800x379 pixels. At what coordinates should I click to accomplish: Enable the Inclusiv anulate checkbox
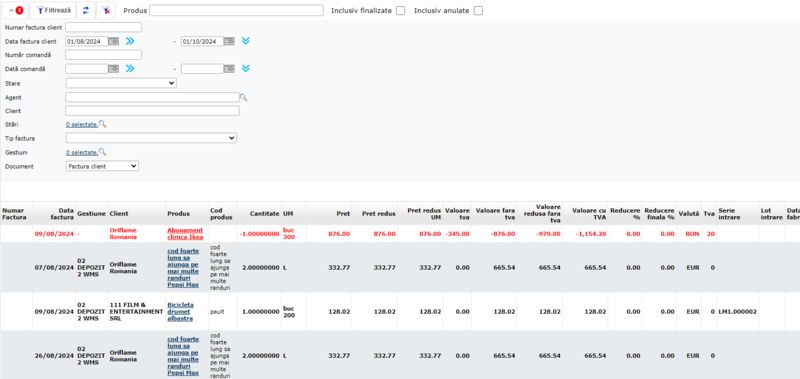pyautogui.click(x=478, y=11)
